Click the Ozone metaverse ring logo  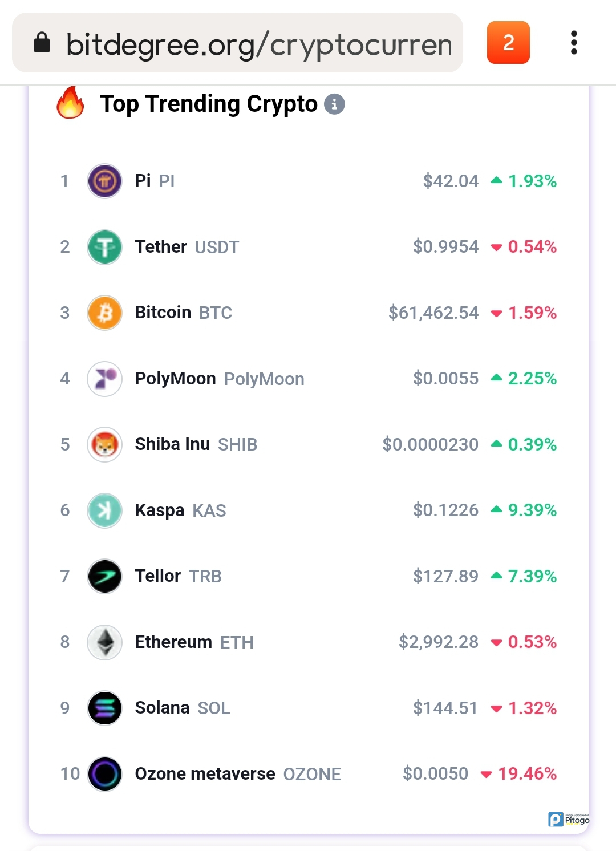tap(104, 774)
